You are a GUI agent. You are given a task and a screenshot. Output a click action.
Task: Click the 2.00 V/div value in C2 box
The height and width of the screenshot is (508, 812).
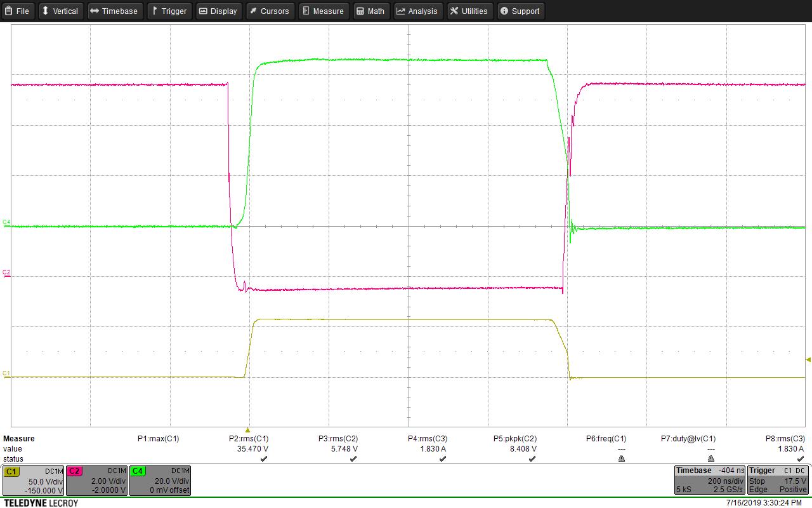(109, 481)
